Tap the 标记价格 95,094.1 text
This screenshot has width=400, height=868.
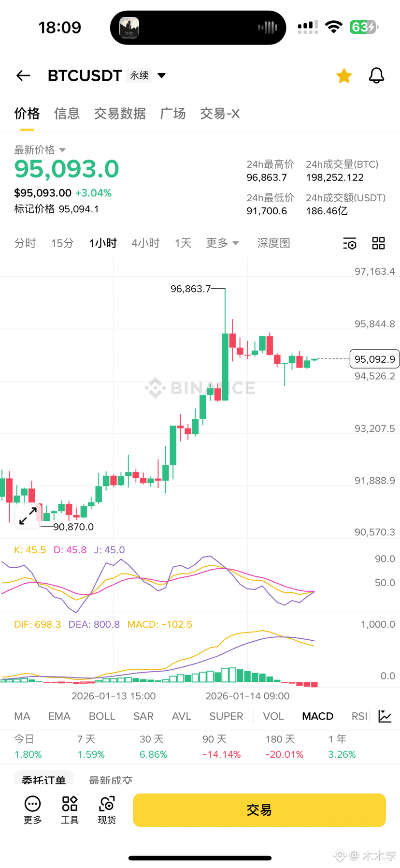point(57,209)
